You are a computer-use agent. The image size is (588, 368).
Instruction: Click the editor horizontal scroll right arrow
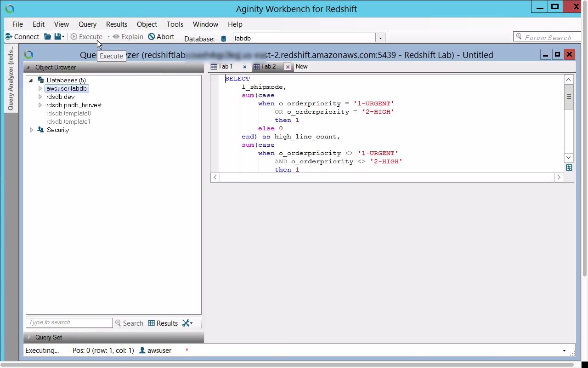point(559,177)
